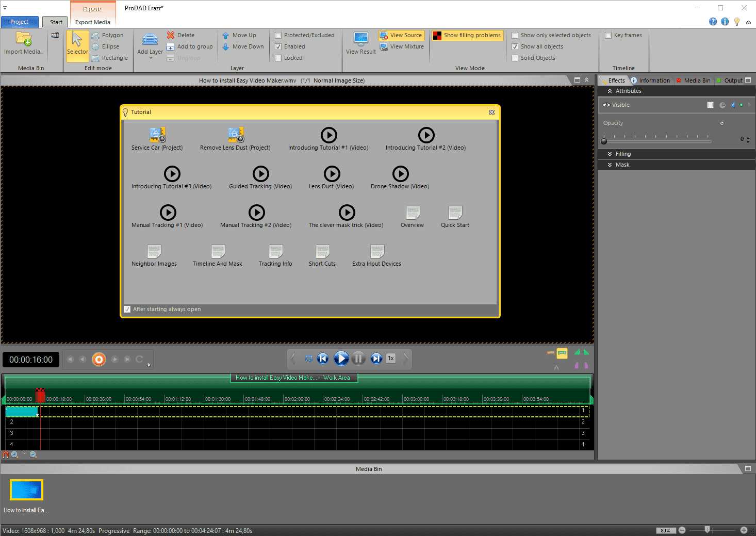
Task: Switch to the Start ribbon tab
Action: (56, 22)
